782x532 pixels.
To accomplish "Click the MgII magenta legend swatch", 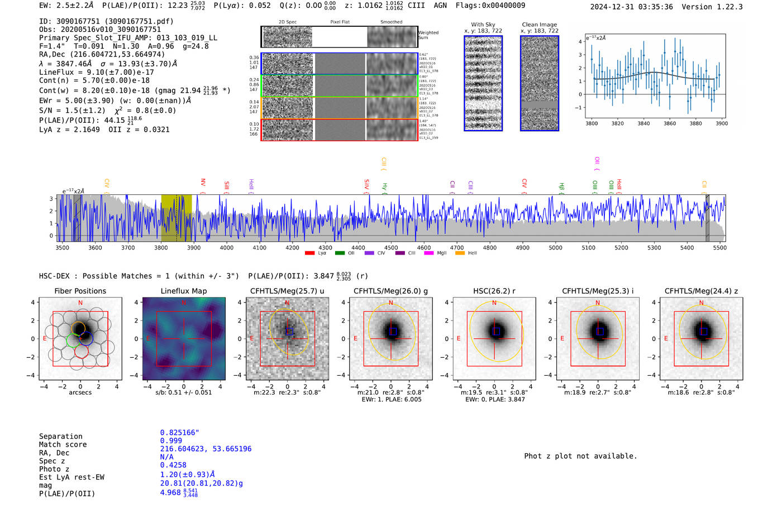I will (x=428, y=253).
